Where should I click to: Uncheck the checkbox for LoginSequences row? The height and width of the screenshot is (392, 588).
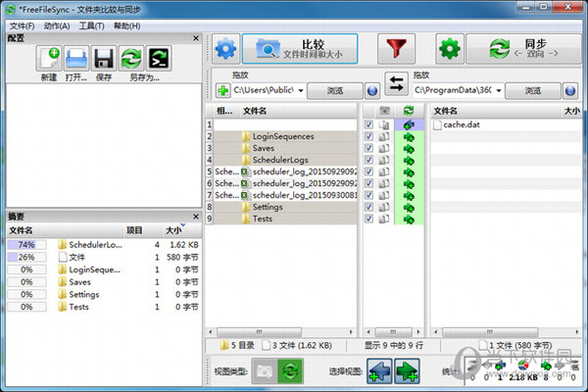tap(369, 136)
